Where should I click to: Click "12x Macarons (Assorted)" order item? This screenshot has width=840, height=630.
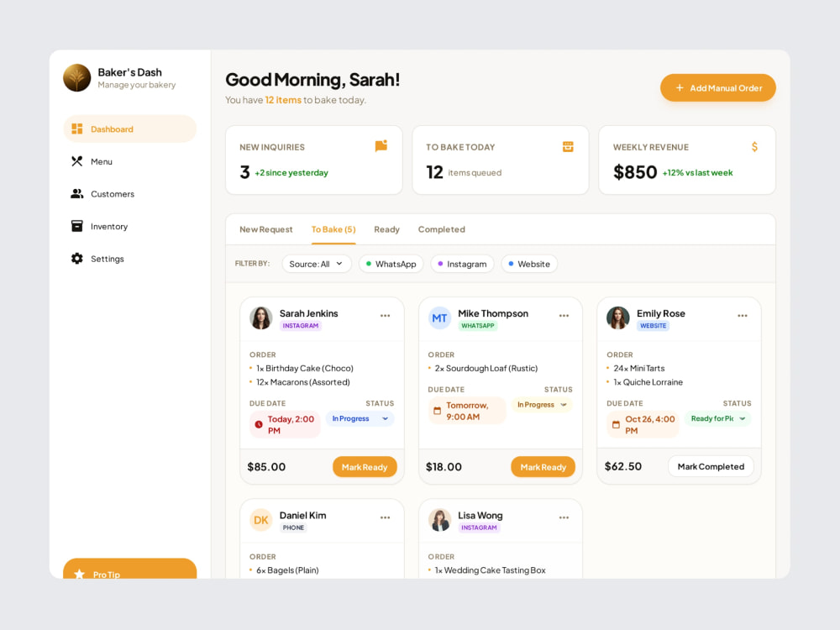point(302,382)
